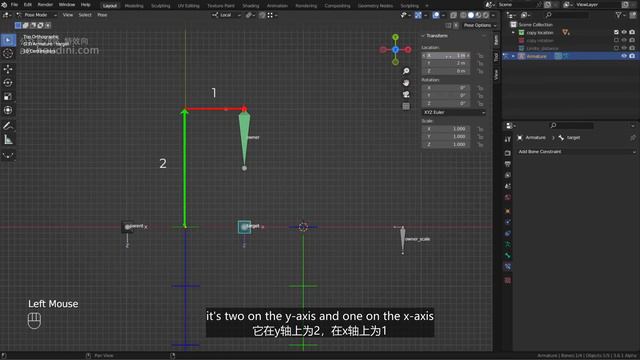
Task: Toggle copy location render camera icon
Action: (x=632, y=32)
